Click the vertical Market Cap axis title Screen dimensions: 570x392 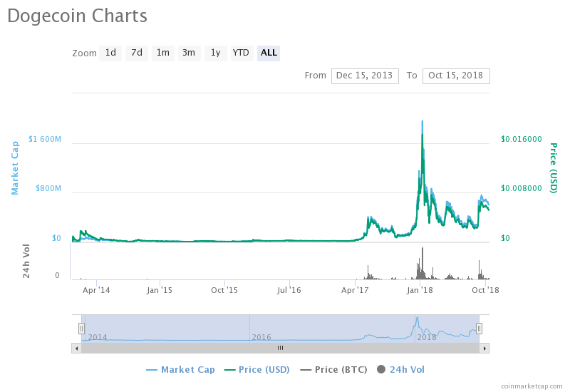tap(14, 168)
